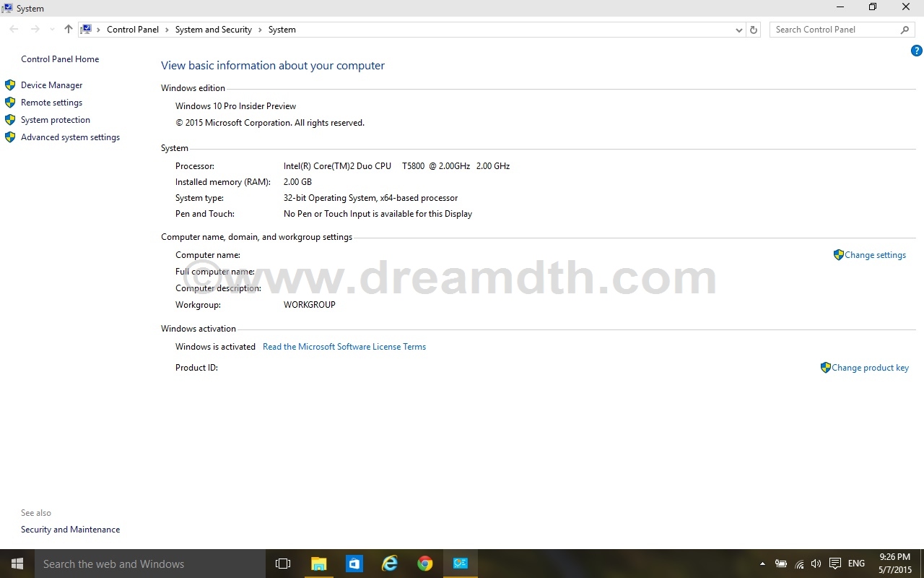Expand chevron before Control Panel breadcrumb
The width and height of the screenshot is (924, 578).
pyautogui.click(x=99, y=30)
